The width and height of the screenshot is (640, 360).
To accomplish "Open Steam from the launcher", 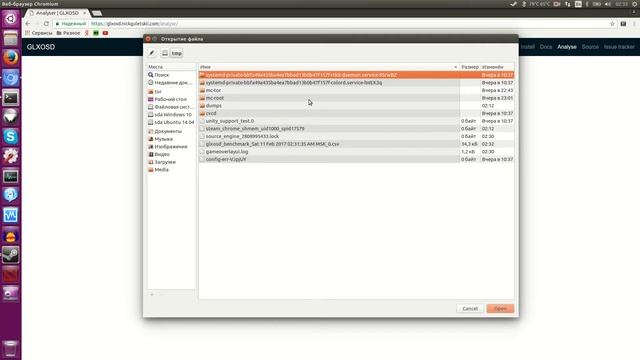I will click(x=11, y=255).
